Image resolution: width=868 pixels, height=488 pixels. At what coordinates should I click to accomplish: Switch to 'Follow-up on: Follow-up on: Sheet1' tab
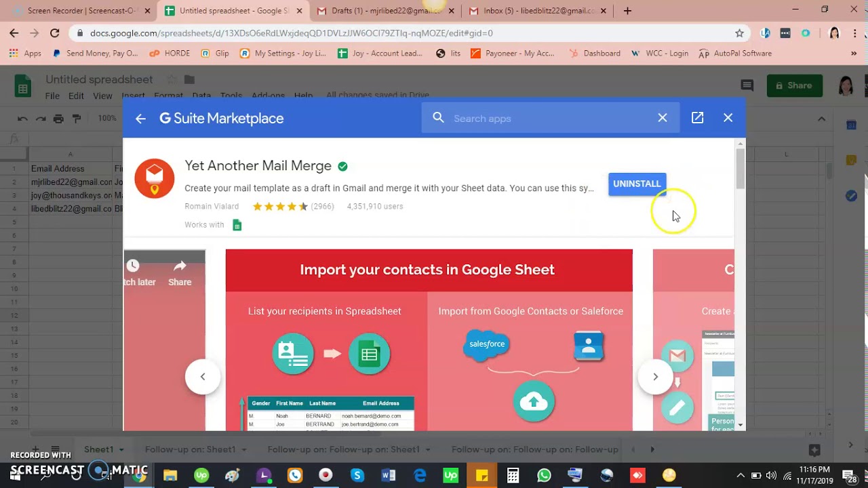(x=343, y=449)
